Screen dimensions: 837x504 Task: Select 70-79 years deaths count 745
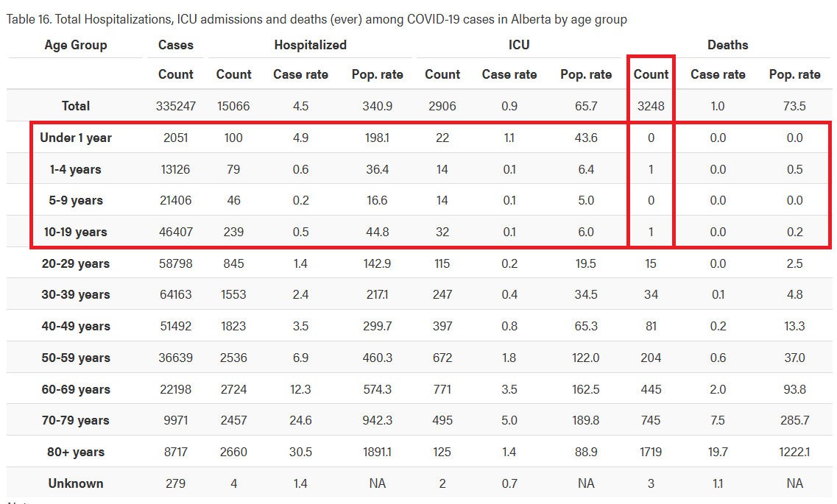[651, 420]
